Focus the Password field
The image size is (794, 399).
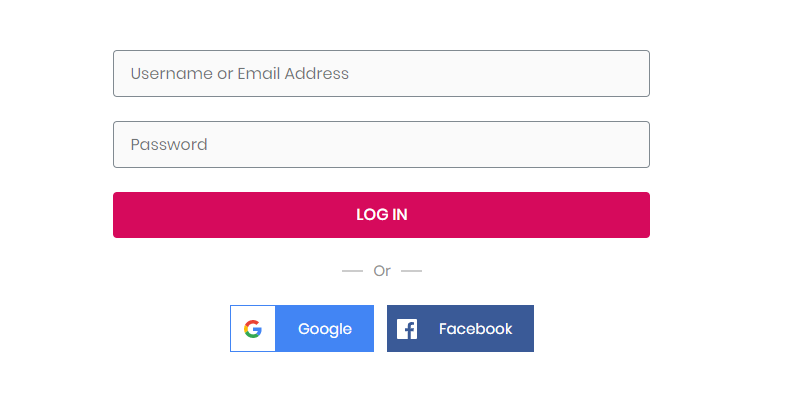[x=381, y=144]
